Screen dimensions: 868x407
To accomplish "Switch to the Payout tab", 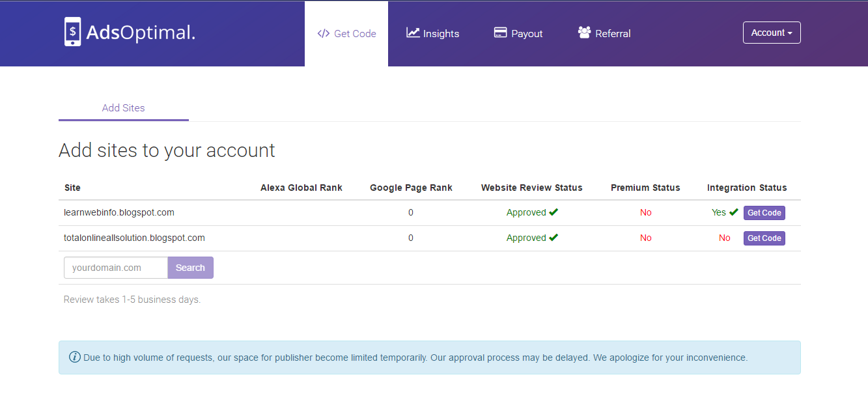I will pos(518,33).
